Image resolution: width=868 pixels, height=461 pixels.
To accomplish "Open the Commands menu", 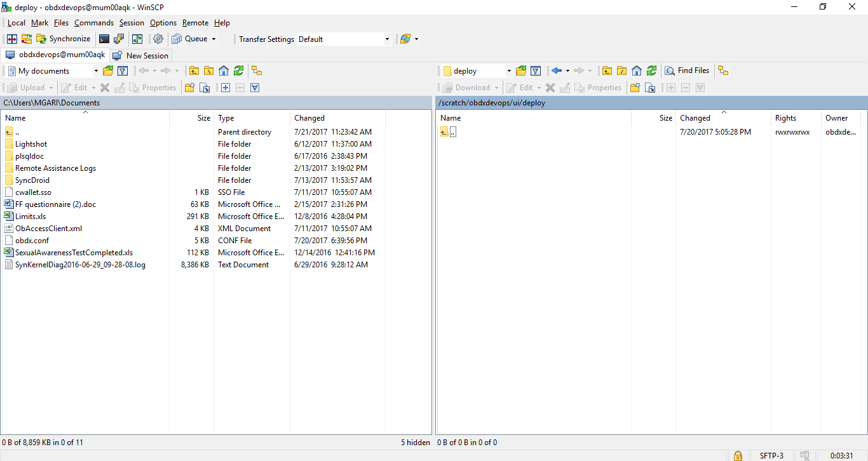I will (93, 23).
